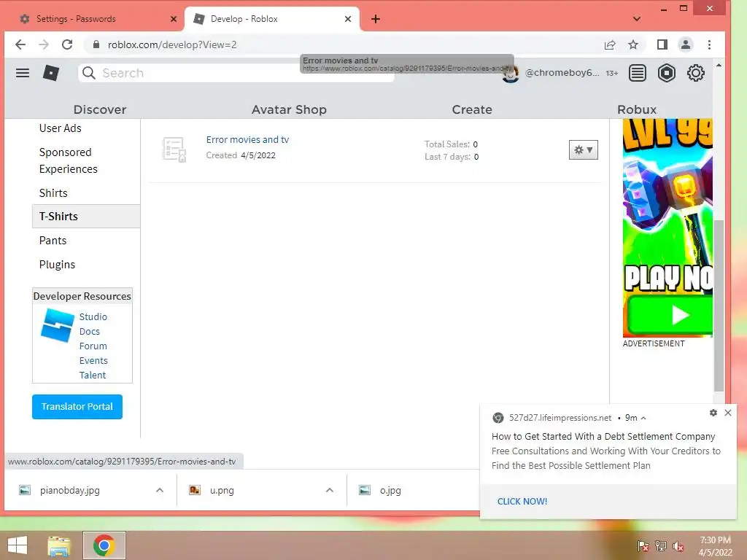The width and height of the screenshot is (747, 560).
Task: Click the taskbar clock showing 7:30 PM
Action: click(715, 546)
